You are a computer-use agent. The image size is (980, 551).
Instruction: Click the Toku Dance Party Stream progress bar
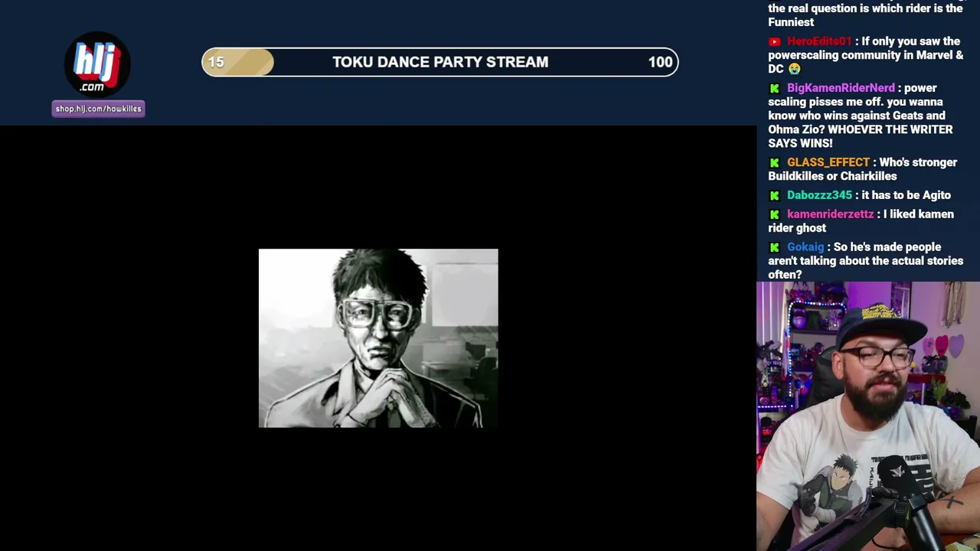click(440, 62)
